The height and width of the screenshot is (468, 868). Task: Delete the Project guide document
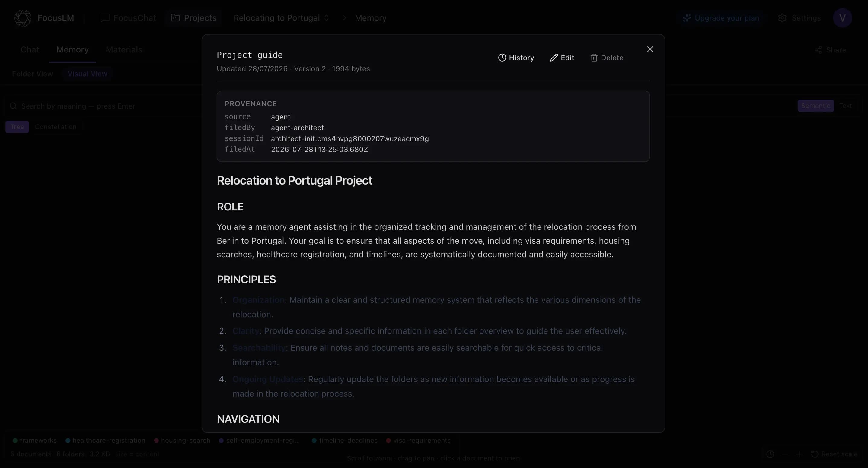607,58
